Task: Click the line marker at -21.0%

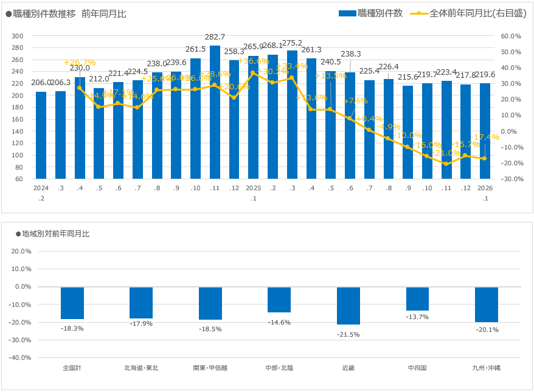Action: tap(445, 164)
